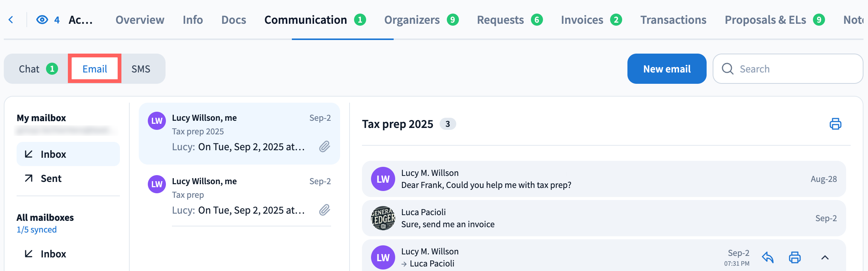This screenshot has width=868, height=271.
Task: Click the eye watchers icon
Action: (x=42, y=20)
